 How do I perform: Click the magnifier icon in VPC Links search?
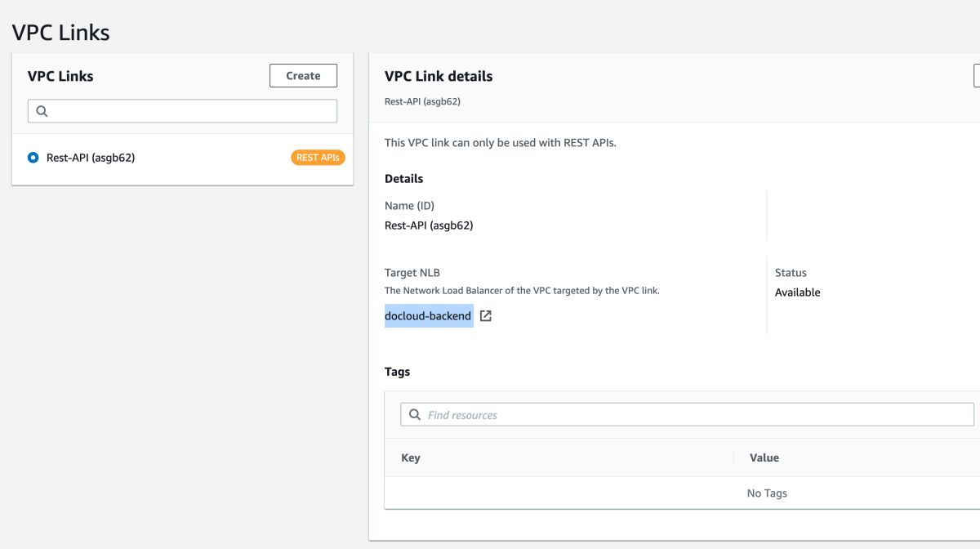42,111
